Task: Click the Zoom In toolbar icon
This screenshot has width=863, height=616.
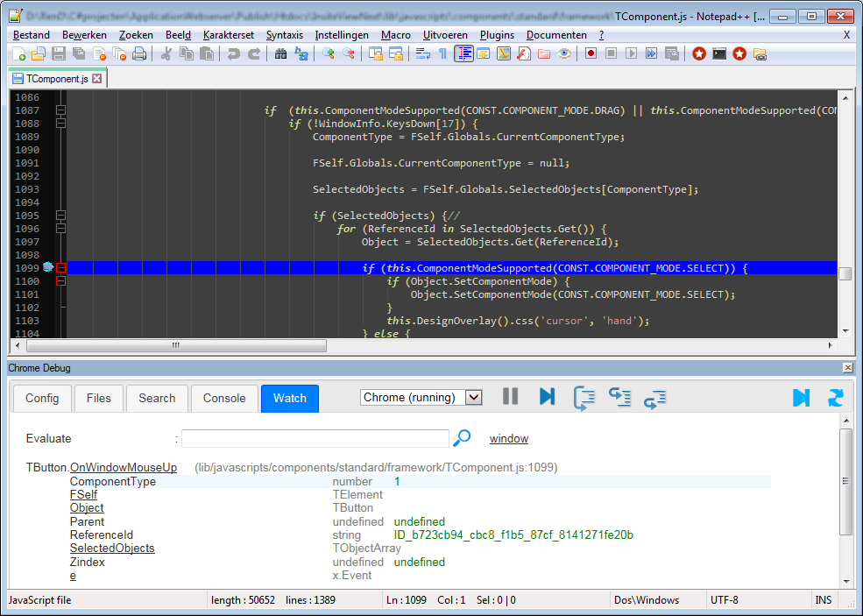Action: tap(329, 54)
